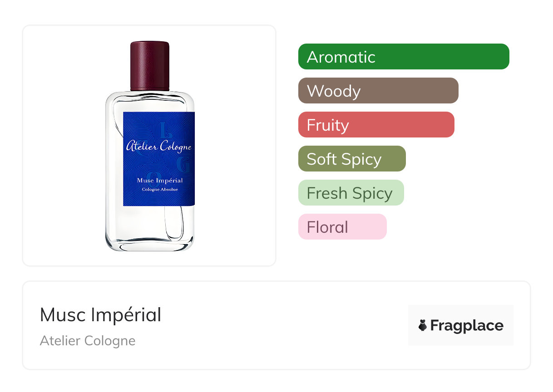This screenshot has width=553, height=392.
Task: Click the Aromatic label text
Action: pos(341,57)
